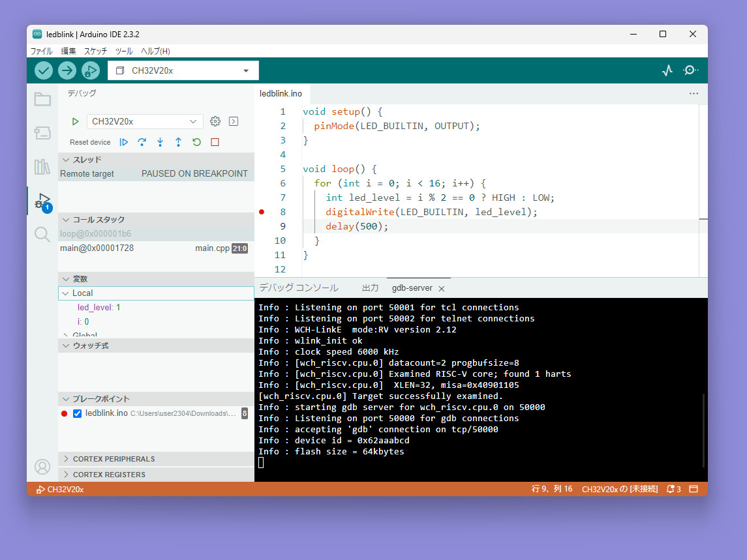Uncheck the ledblink.ino breakpoint checkbox

click(x=78, y=413)
